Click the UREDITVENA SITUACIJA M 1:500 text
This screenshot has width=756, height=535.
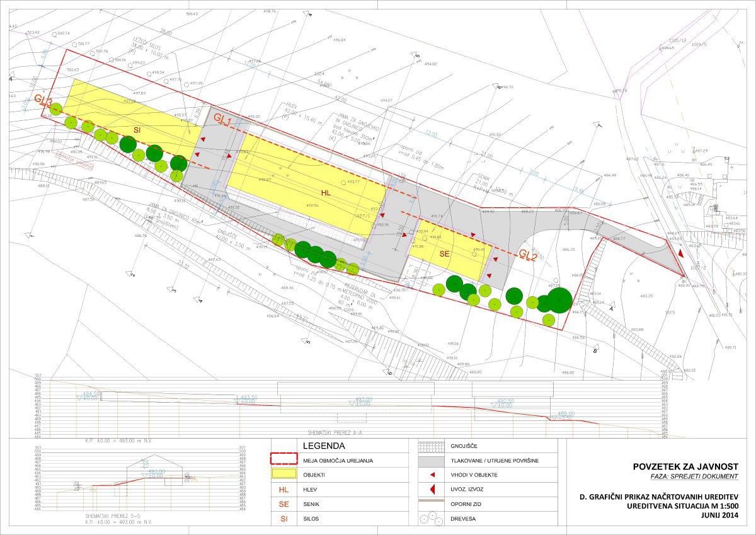click(682, 506)
